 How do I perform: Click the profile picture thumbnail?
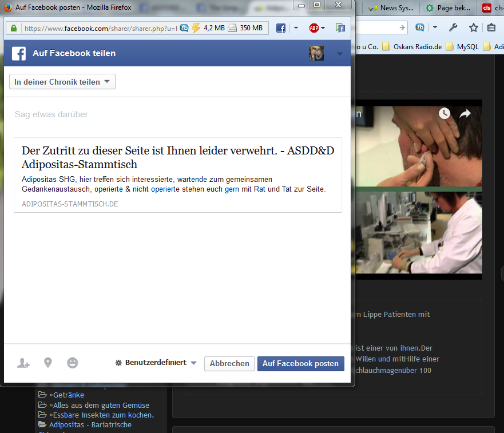316,53
